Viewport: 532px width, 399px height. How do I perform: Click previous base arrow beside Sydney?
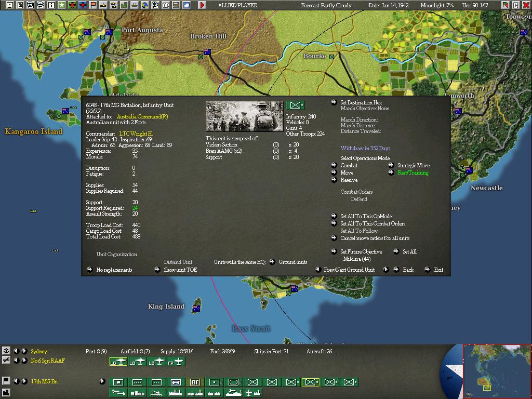coord(16,351)
